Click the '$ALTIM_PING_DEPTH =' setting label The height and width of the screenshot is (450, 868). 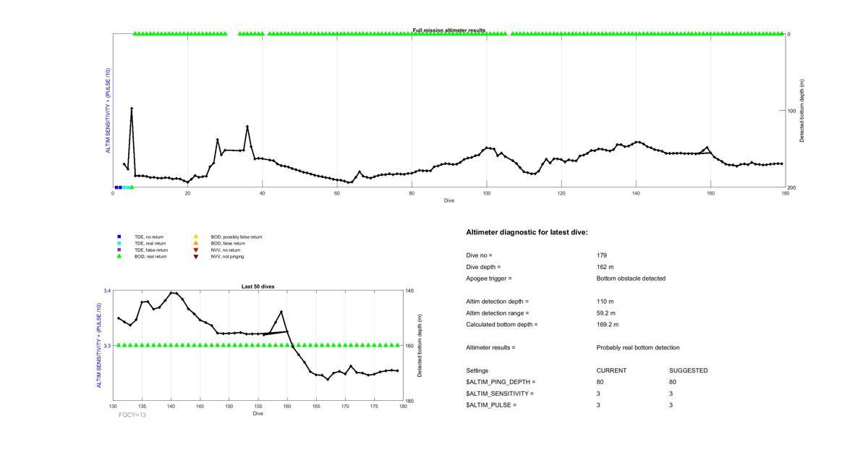point(501,382)
